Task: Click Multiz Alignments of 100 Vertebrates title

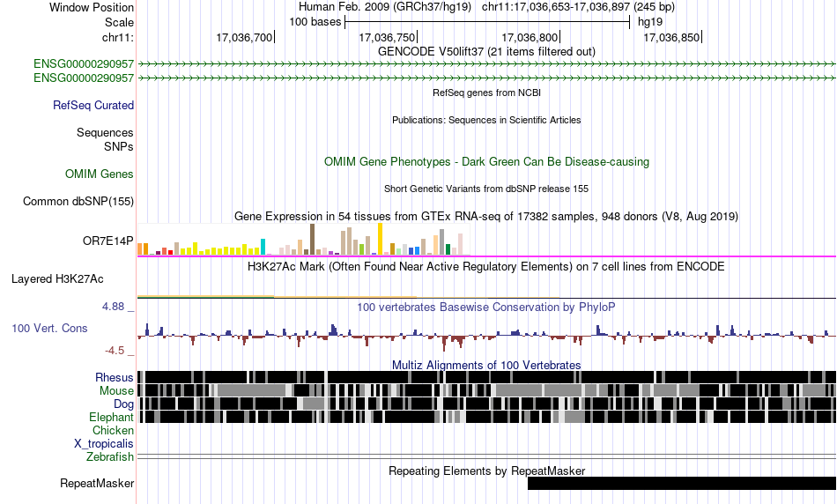Action: coord(486,365)
